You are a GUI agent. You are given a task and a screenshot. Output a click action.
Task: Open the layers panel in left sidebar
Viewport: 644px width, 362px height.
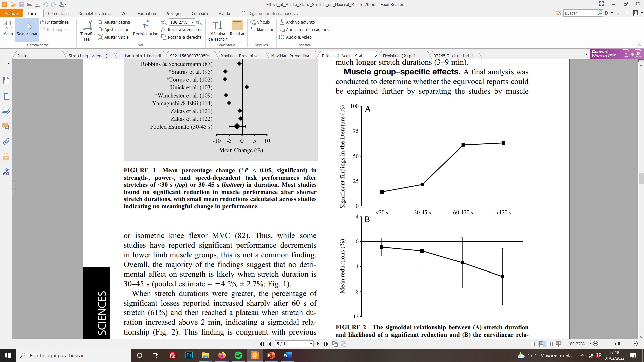pos(6,111)
